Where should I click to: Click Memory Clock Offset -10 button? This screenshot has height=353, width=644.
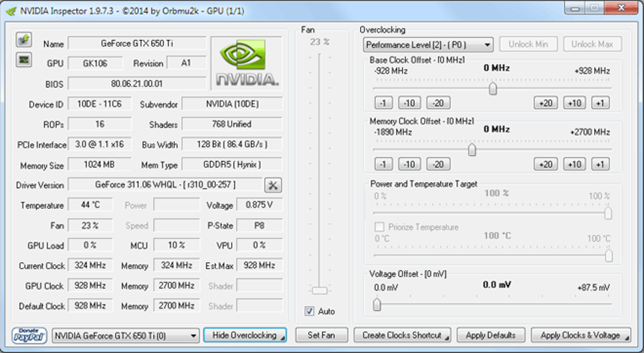pyautogui.click(x=410, y=164)
